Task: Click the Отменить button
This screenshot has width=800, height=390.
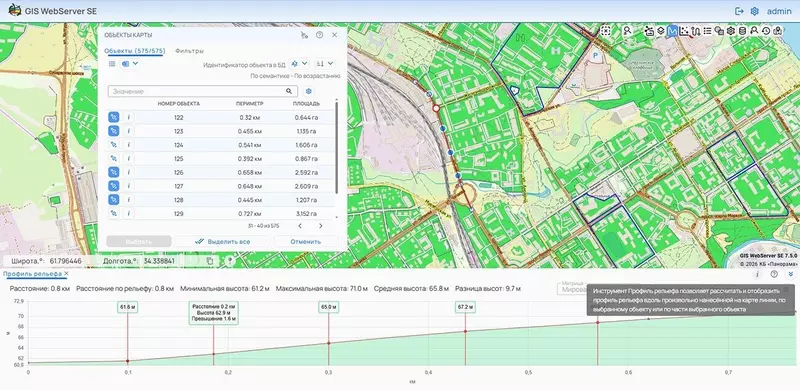Action: click(306, 241)
